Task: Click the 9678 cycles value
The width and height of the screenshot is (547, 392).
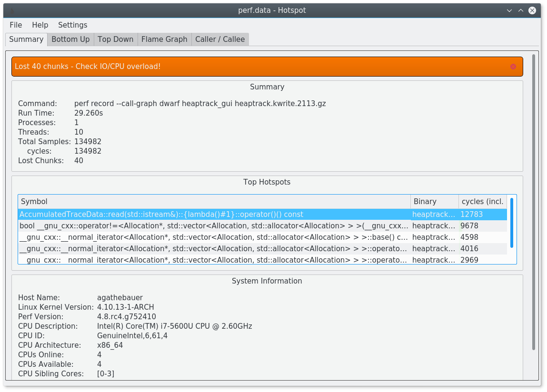Action: [469, 226]
